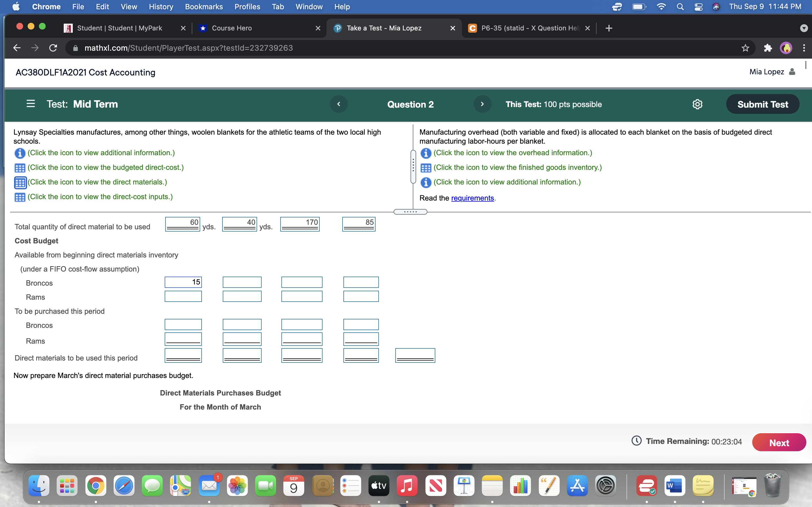The width and height of the screenshot is (812, 507).
Task: Click the horizontal divider handle between the panes
Action: 410,212
